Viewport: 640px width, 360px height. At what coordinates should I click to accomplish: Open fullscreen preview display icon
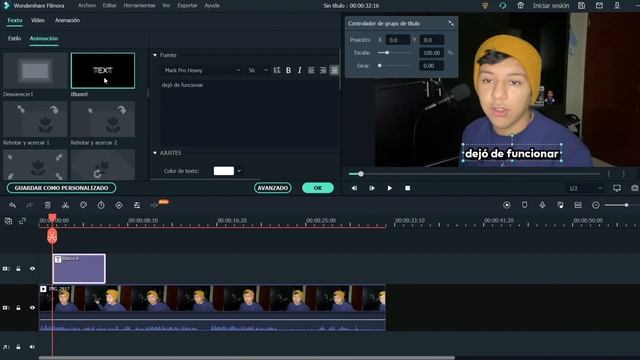pyautogui.click(x=617, y=188)
